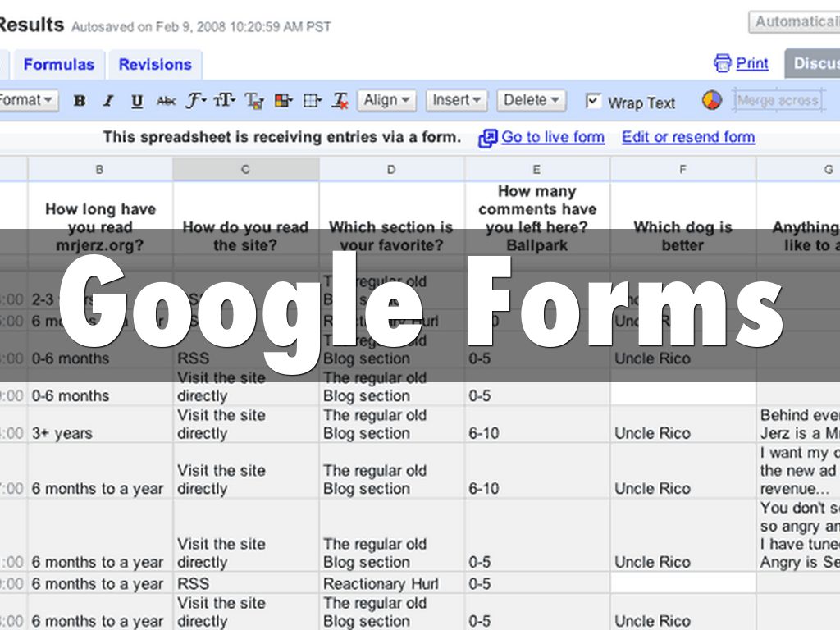Open the cell background color picker
The image size is (840, 630).
pyautogui.click(x=283, y=101)
